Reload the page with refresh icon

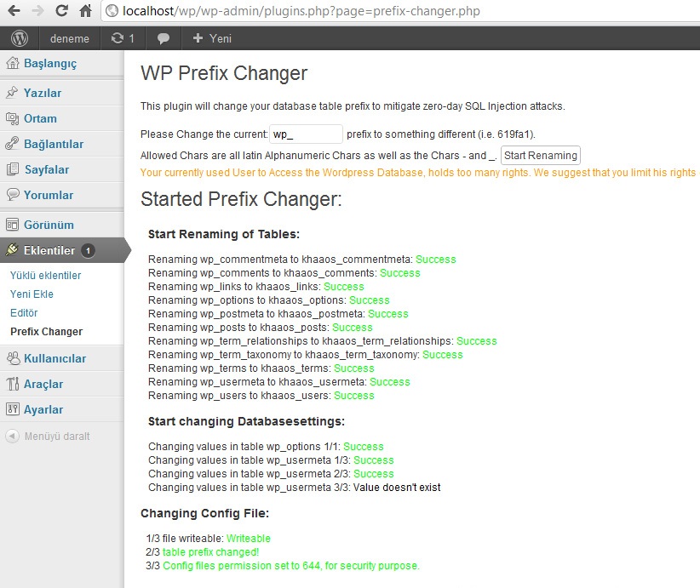point(61,11)
